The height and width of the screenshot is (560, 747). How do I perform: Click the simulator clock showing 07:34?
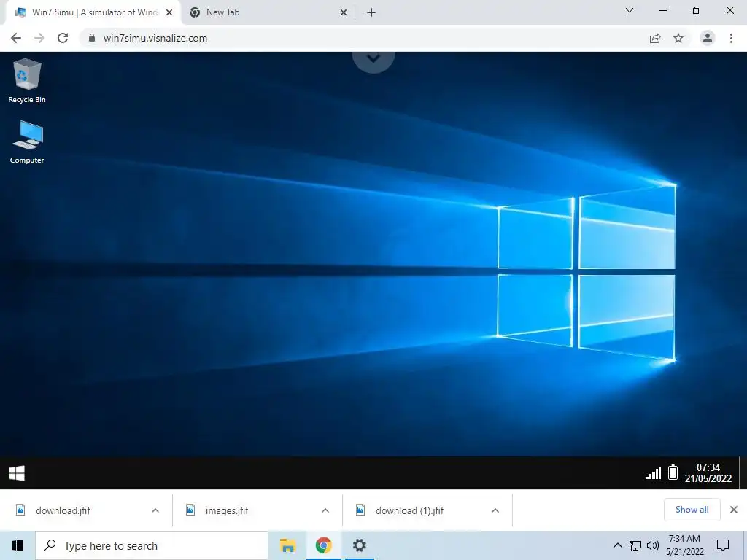coord(708,472)
